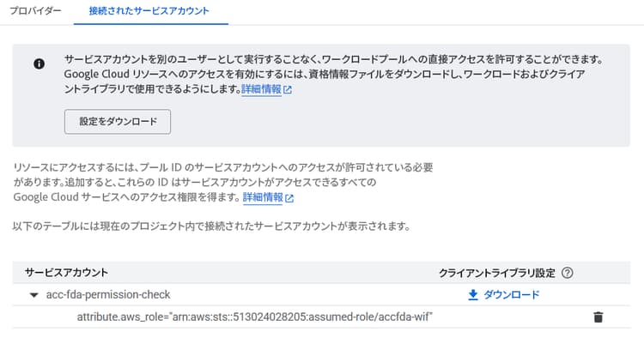
Task: Click the ダウンロード link for acc-fda-permission-check
Action: coord(512,294)
